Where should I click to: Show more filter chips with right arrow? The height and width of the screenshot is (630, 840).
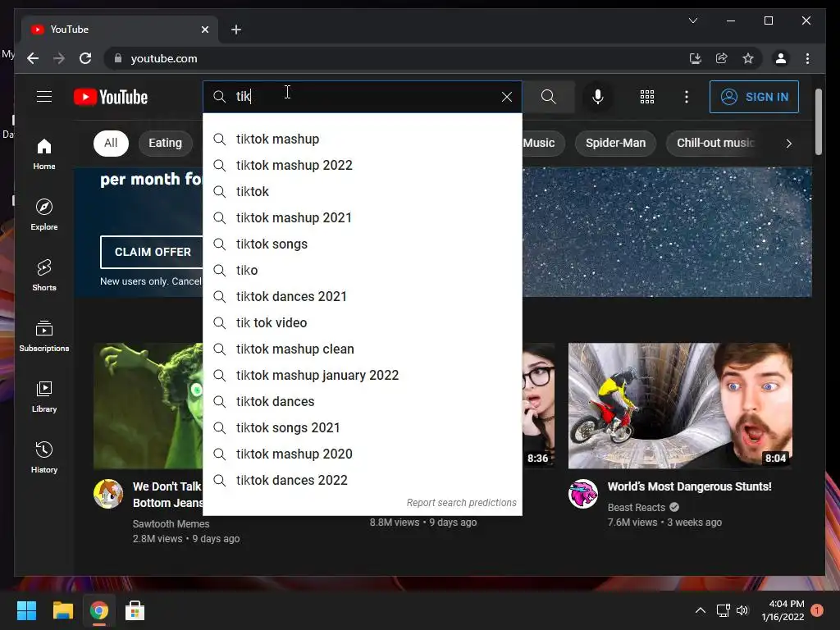pos(788,144)
